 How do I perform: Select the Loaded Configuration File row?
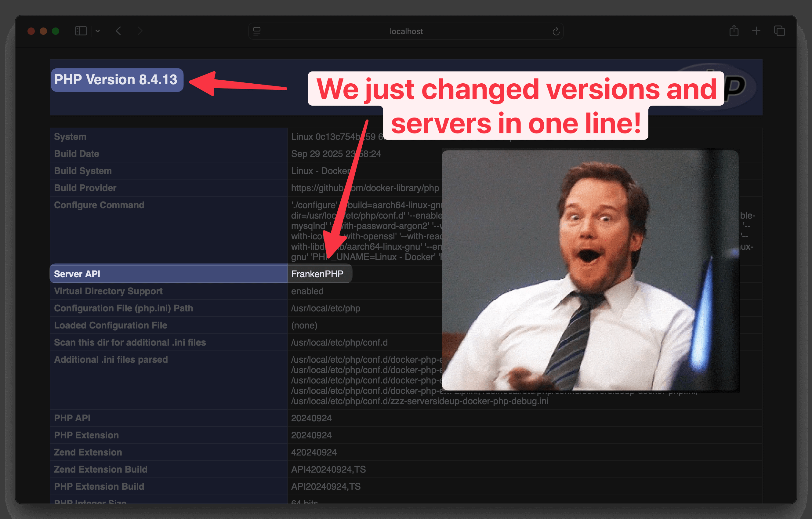coord(110,325)
